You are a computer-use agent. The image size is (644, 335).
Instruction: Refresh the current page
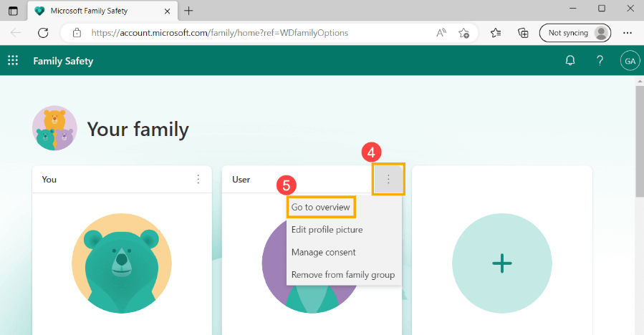(x=43, y=33)
